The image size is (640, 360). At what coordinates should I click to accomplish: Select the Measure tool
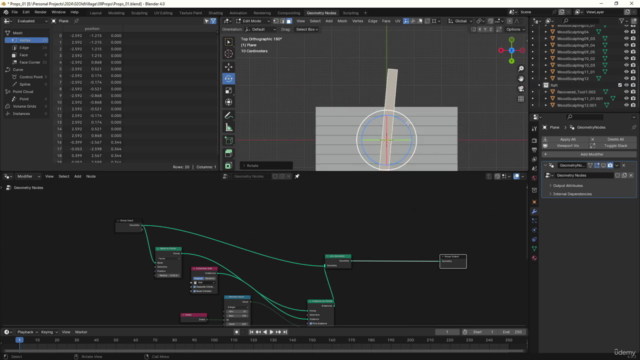coord(229,127)
